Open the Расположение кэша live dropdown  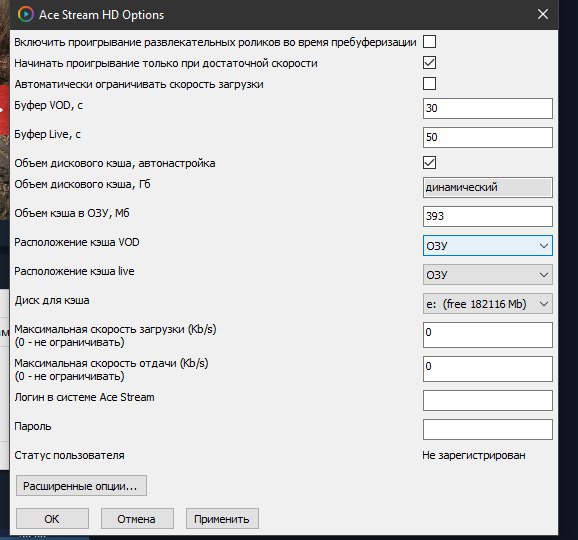coord(488,275)
